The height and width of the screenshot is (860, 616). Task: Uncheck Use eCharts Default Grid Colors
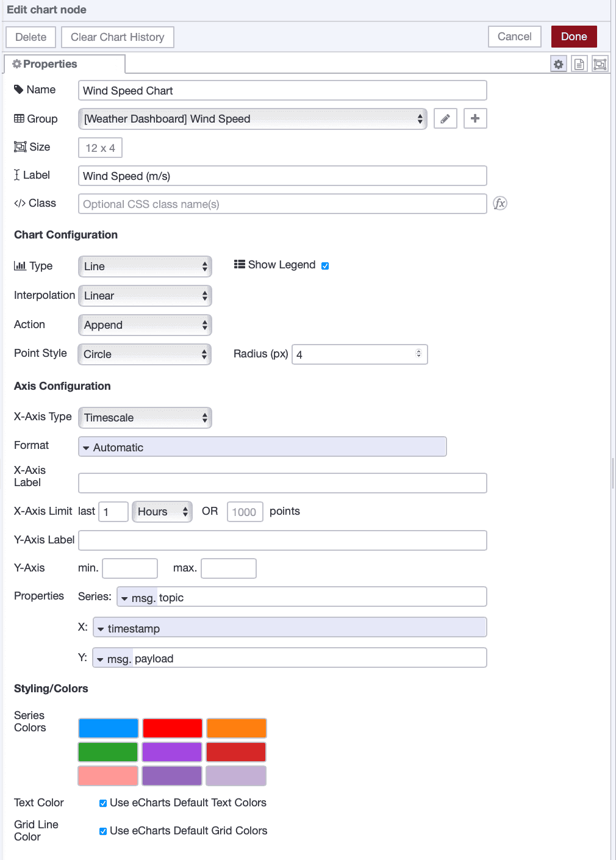pos(103,831)
